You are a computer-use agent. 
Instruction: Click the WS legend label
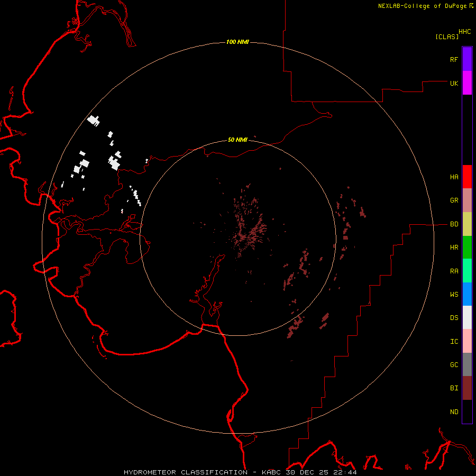tap(454, 295)
